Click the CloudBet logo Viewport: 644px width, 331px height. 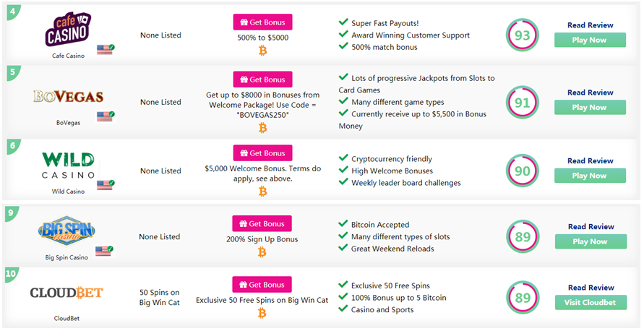click(x=66, y=293)
